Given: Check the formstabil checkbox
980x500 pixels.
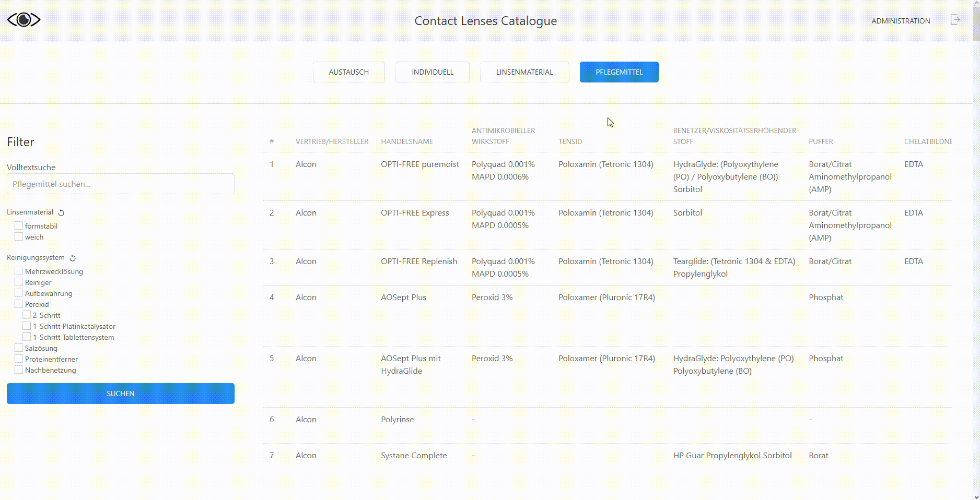Looking at the screenshot, I should tap(19, 225).
